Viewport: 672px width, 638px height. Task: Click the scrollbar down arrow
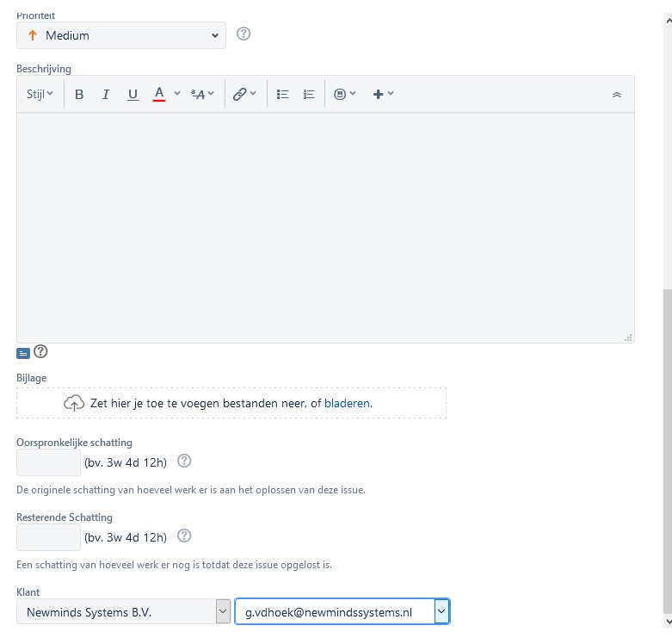[x=668, y=622]
